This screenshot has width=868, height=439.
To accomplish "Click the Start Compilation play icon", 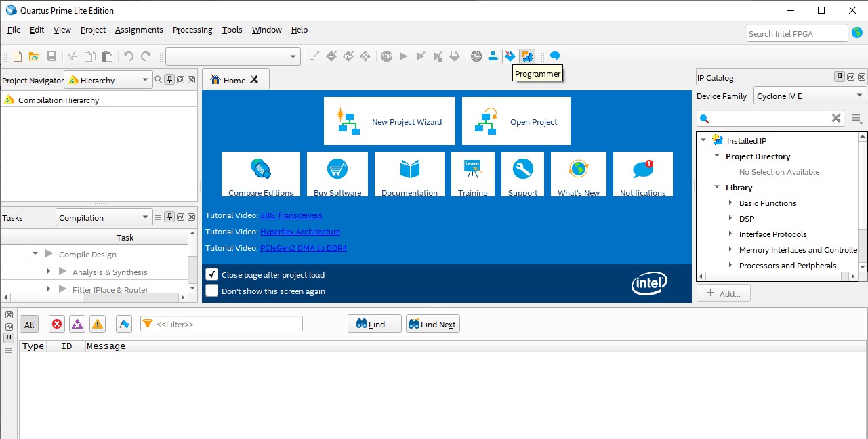I will (x=403, y=56).
